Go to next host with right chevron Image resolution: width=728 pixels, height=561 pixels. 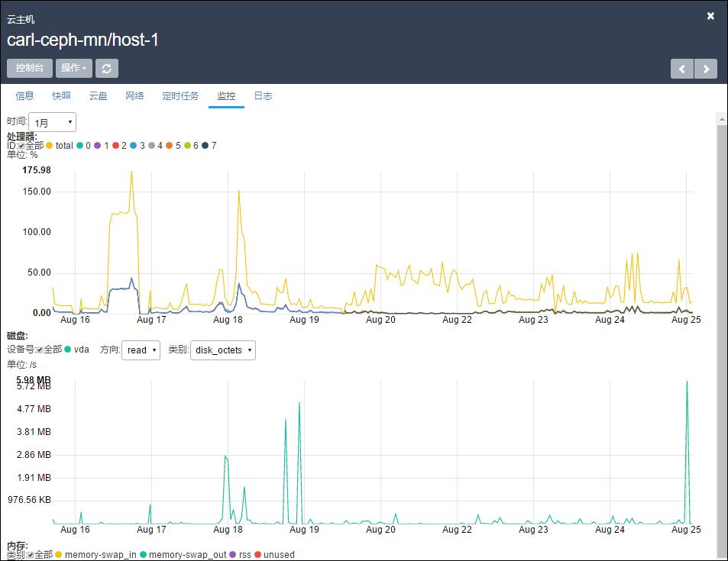[706, 69]
